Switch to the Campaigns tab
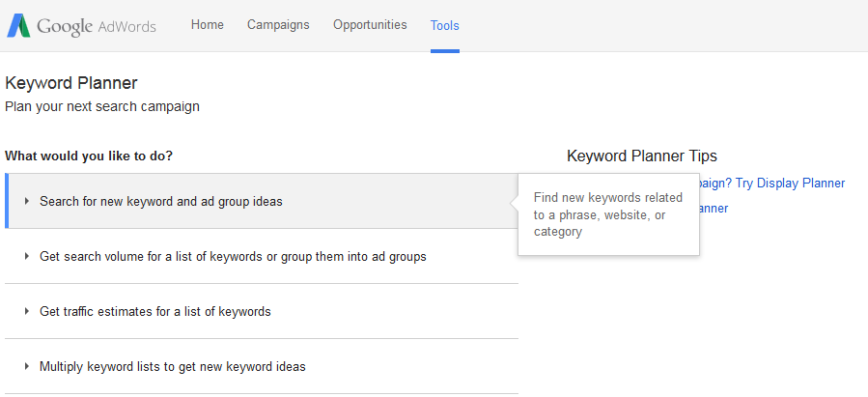Image resolution: width=868 pixels, height=397 pixels. 278,25
